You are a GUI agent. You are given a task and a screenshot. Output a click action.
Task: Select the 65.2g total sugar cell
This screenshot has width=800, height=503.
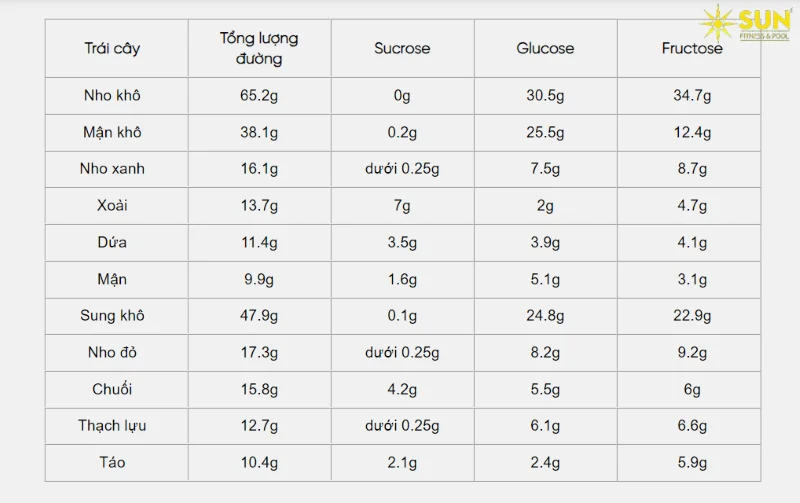(259, 96)
